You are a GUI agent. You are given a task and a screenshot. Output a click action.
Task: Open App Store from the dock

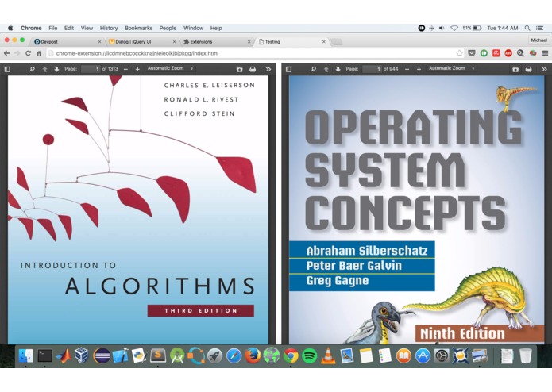pos(423,355)
